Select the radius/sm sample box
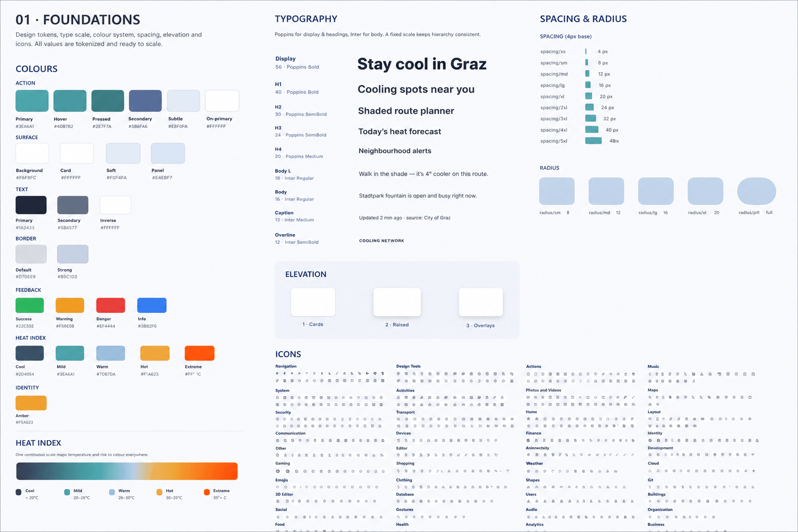 coord(557,191)
